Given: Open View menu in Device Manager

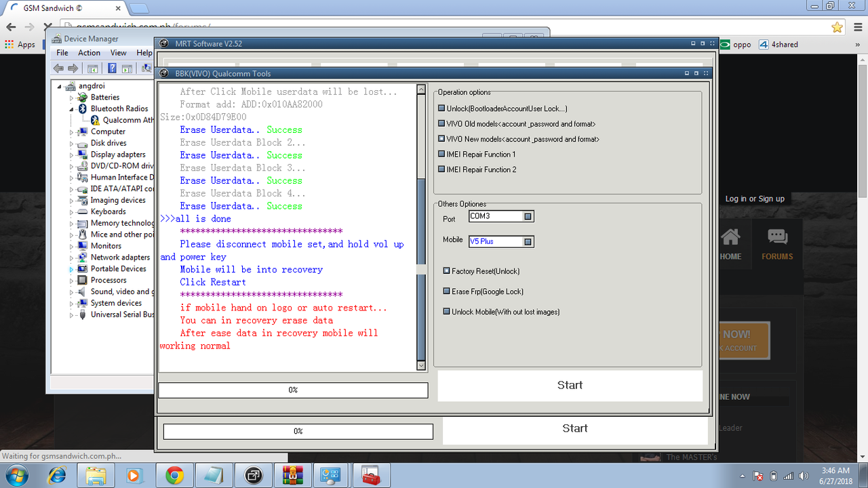Looking at the screenshot, I should [119, 53].
